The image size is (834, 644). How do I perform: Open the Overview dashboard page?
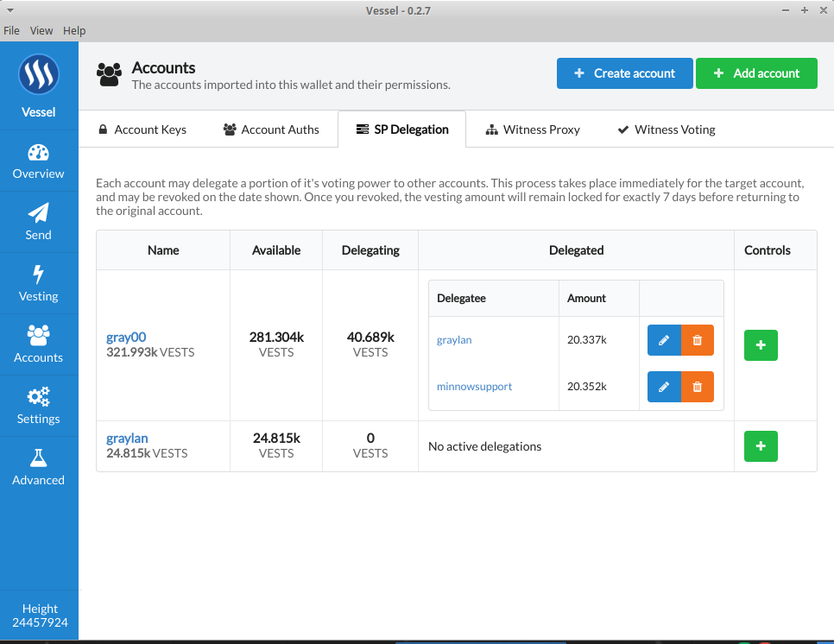coord(38,161)
